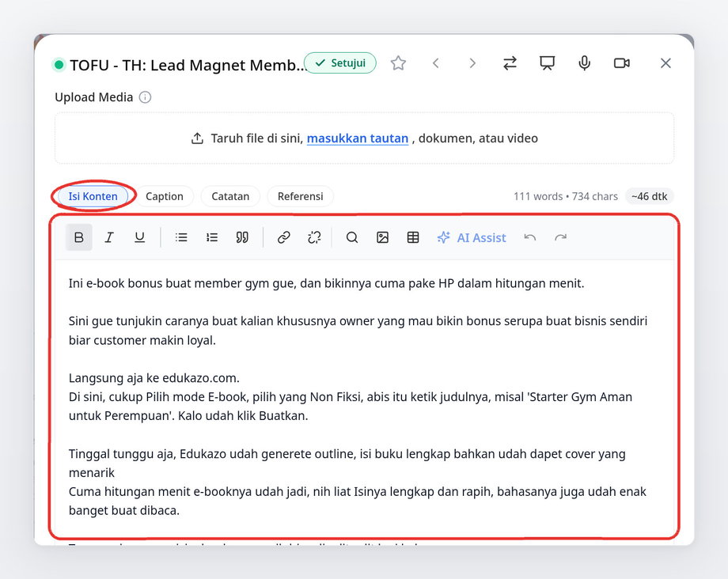Click the green status dot
This screenshot has height=579, width=728.
tap(59, 65)
